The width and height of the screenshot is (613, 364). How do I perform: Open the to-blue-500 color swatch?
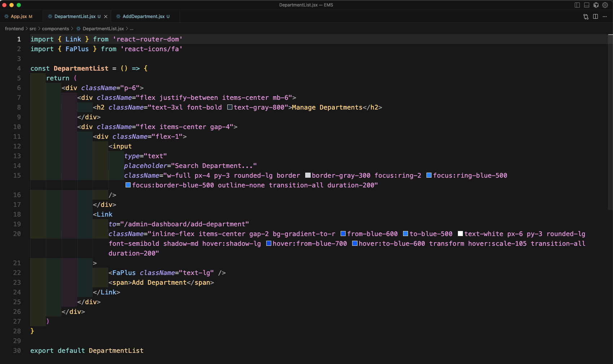[406, 234]
